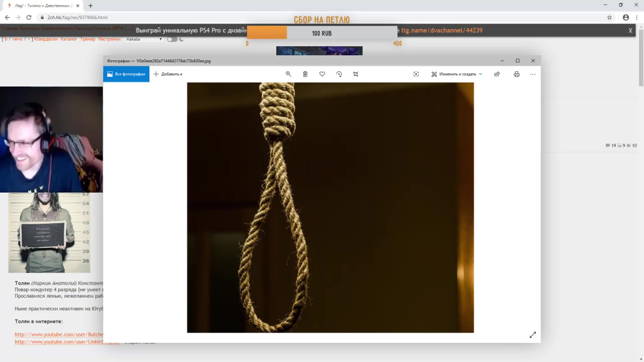Viewport: 644px width, 362px height.
Task: Print the photo using printer icon
Action: point(516,74)
